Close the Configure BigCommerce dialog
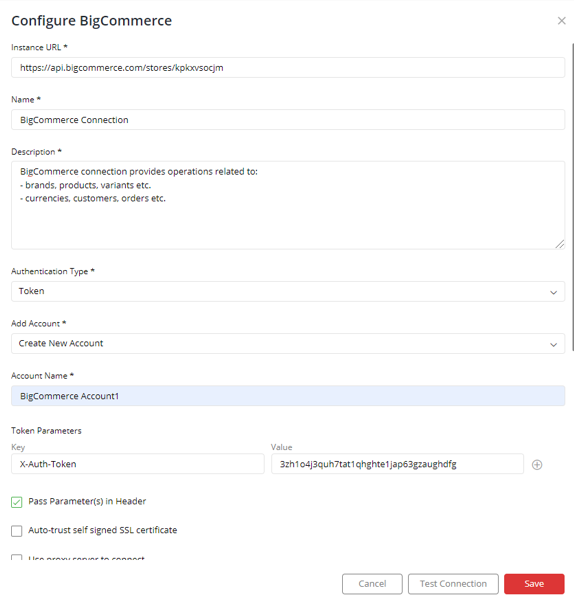Viewport: 574px width, 609px height. point(561,21)
